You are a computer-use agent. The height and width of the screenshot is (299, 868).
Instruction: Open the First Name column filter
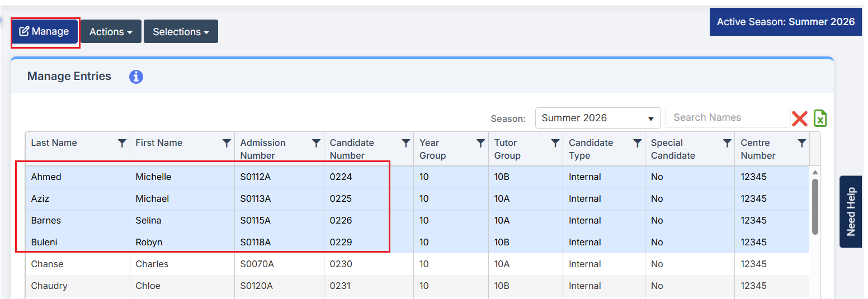227,143
